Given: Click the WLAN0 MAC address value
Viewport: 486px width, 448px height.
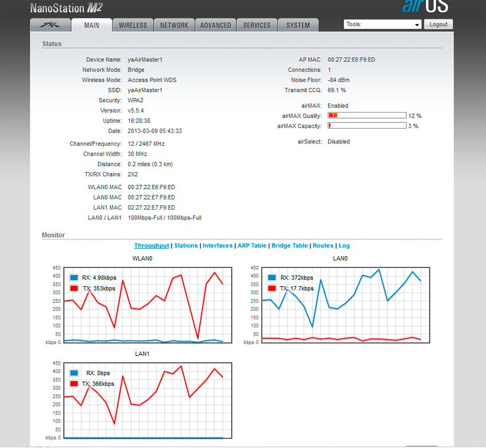Looking at the screenshot, I should pyautogui.click(x=152, y=187).
